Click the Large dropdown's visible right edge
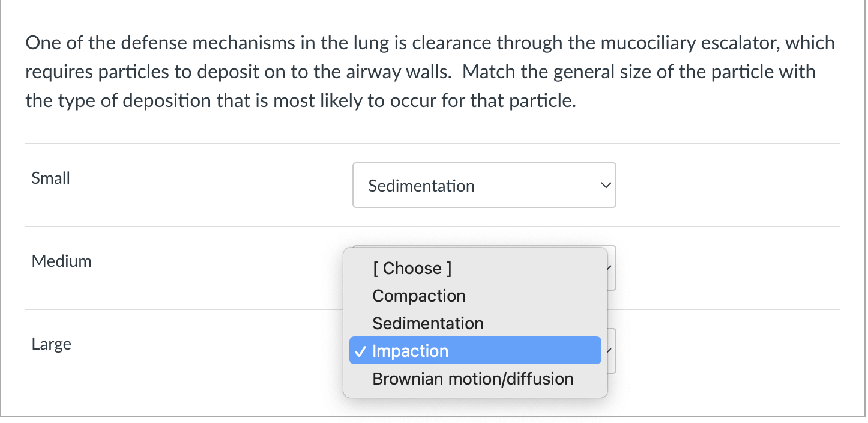Viewport: 868px width, 423px height. [x=612, y=351]
